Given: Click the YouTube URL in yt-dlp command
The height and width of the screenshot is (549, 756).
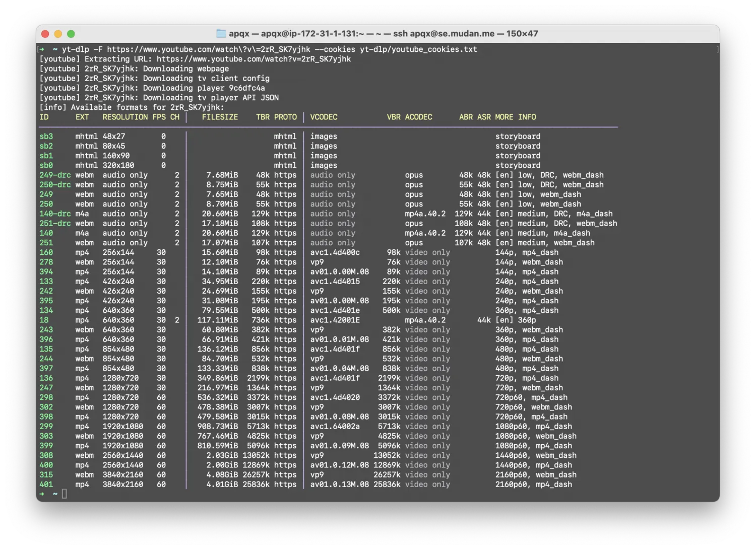Looking at the screenshot, I should 208,49.
